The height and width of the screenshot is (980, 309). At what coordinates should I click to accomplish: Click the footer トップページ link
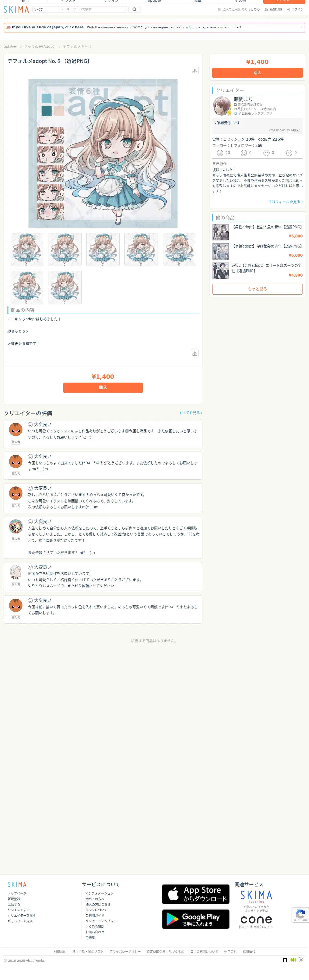coord(17,894)
